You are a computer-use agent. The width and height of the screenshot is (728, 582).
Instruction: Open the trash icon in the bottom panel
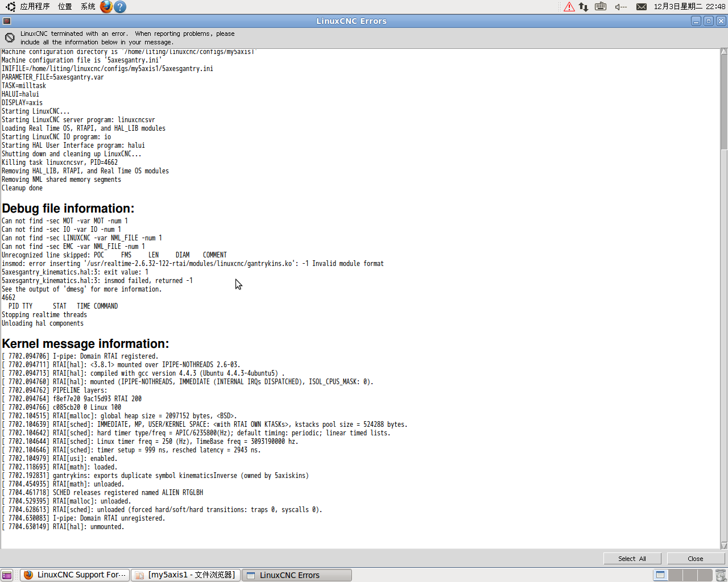pyautogui.click(x=721, y=575)
